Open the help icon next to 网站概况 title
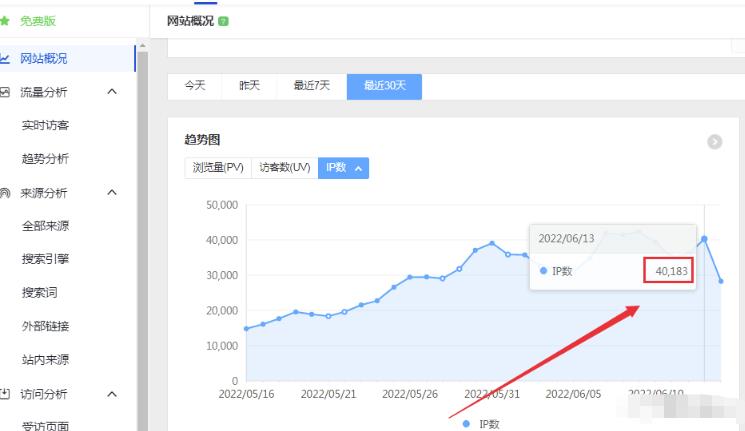The width and height of the screenshot is (745, 431). [223, 21]
